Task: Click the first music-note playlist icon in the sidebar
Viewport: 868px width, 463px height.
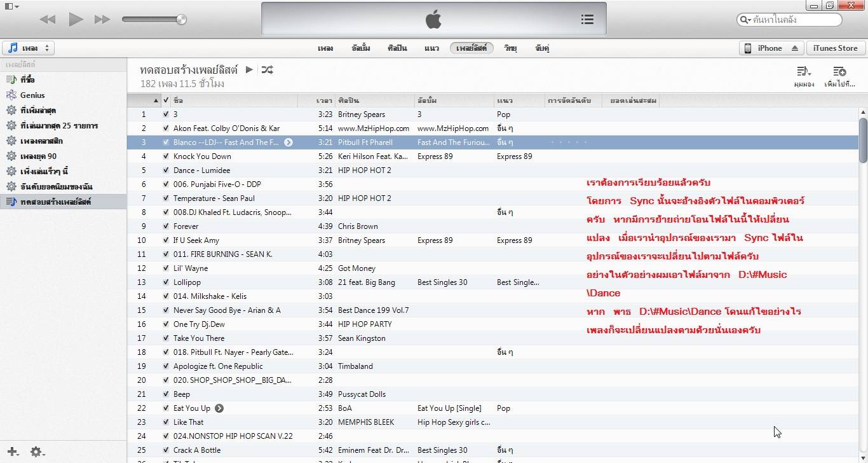Action: coord(11,80)
